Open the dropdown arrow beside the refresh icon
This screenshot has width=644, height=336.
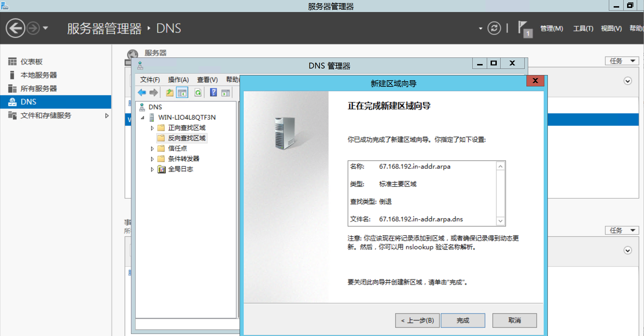[481, 29]
